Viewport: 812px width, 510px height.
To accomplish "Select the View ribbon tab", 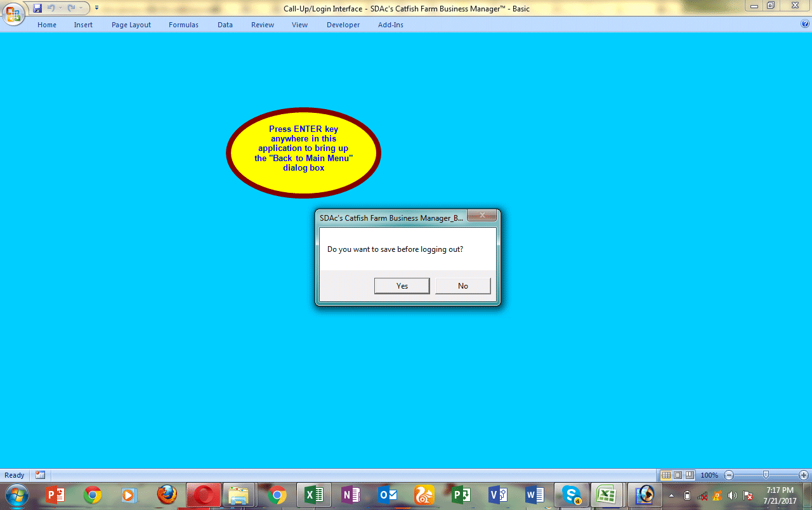I will (x=299, y=25).
